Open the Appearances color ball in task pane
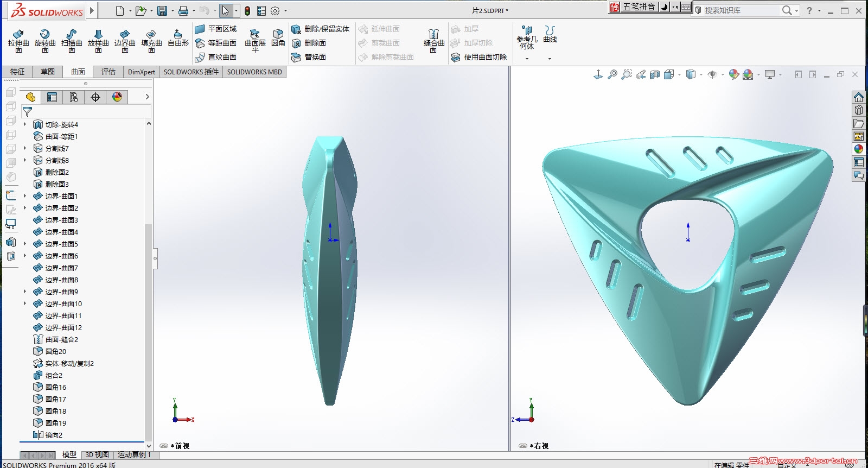This screenshot has width=868, height=468. point(858,149)
